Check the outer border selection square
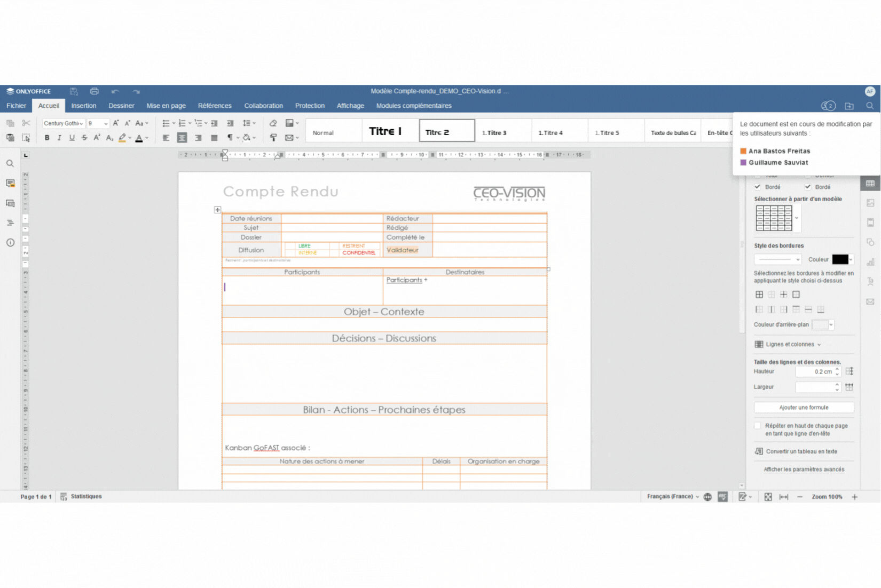 pyautogui.click(x=796, y=294)
